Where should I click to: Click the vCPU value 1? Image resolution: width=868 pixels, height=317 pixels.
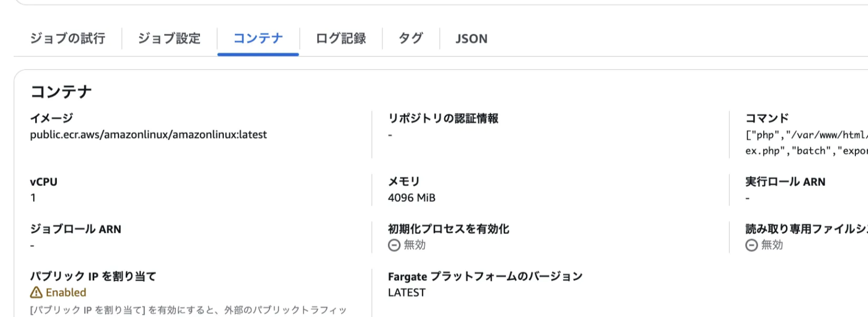(x=33, y=198)
